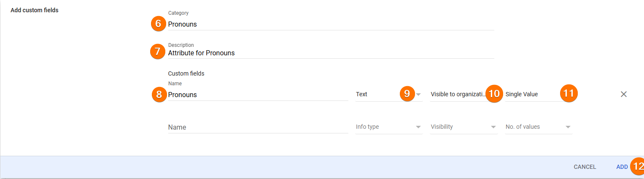Screen dimensions: 644x179
Task: Click the orange step 12 badge
Action: [x=638, y=166]
